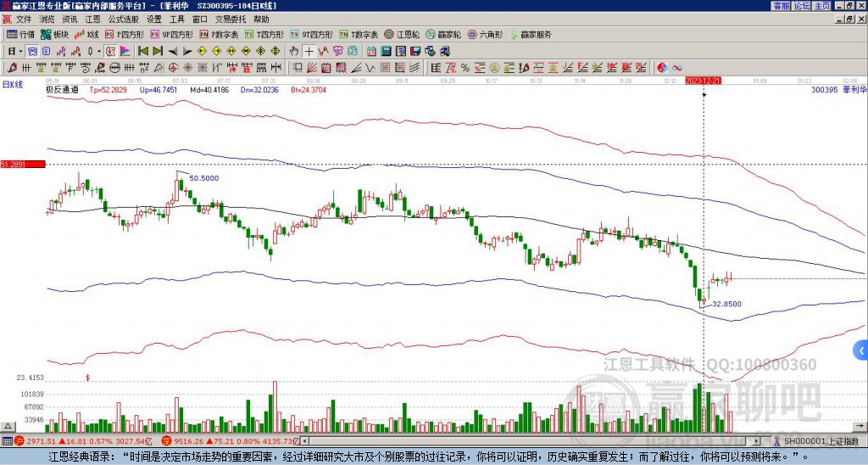Image resolution: width=868 pixels, height=465 pixels.
Task: Click the colorful flag icon
Action: [x=126, y=52]
